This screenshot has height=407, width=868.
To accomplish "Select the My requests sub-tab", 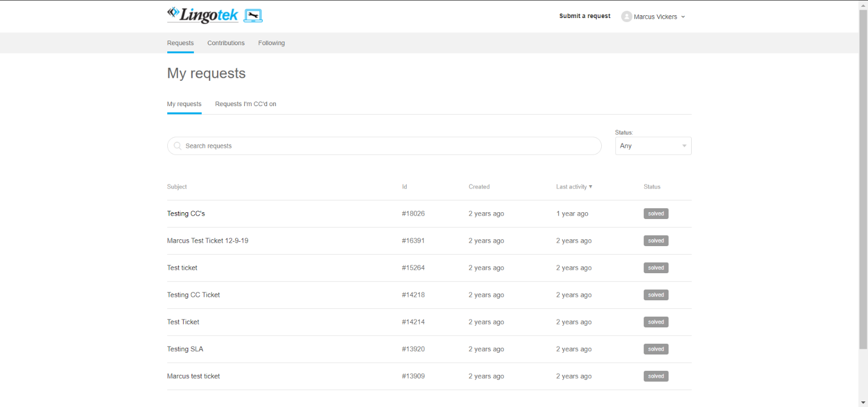I will point(184,104).
